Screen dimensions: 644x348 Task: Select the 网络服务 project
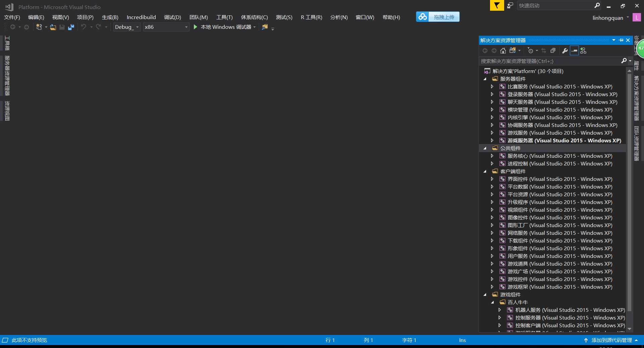coord(560,233)
